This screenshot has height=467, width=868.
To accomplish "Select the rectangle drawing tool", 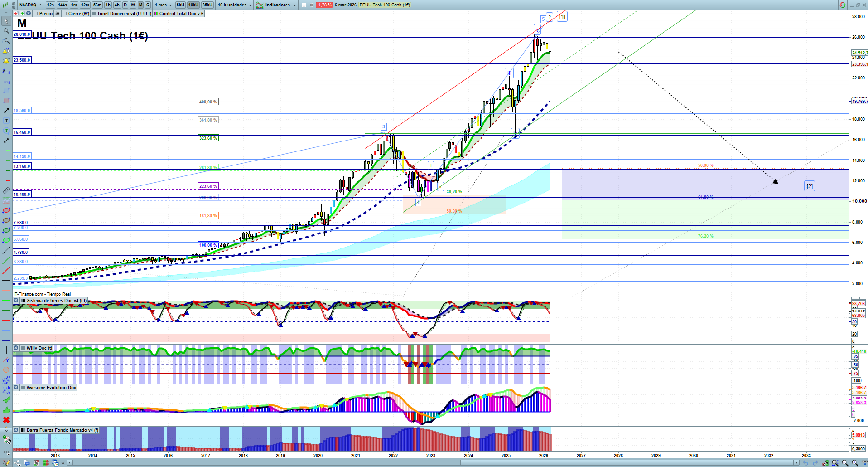I will [x=6, y=101].
